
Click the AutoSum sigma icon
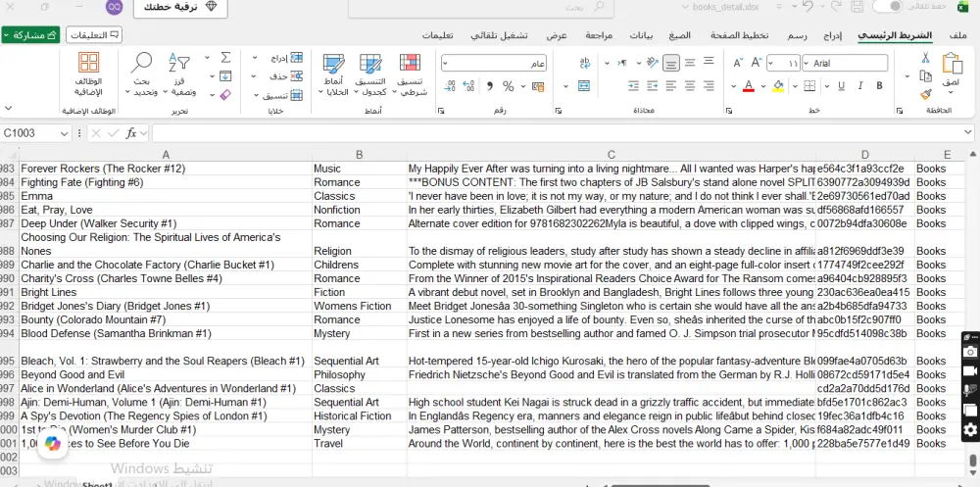click(x=225, y=58)
